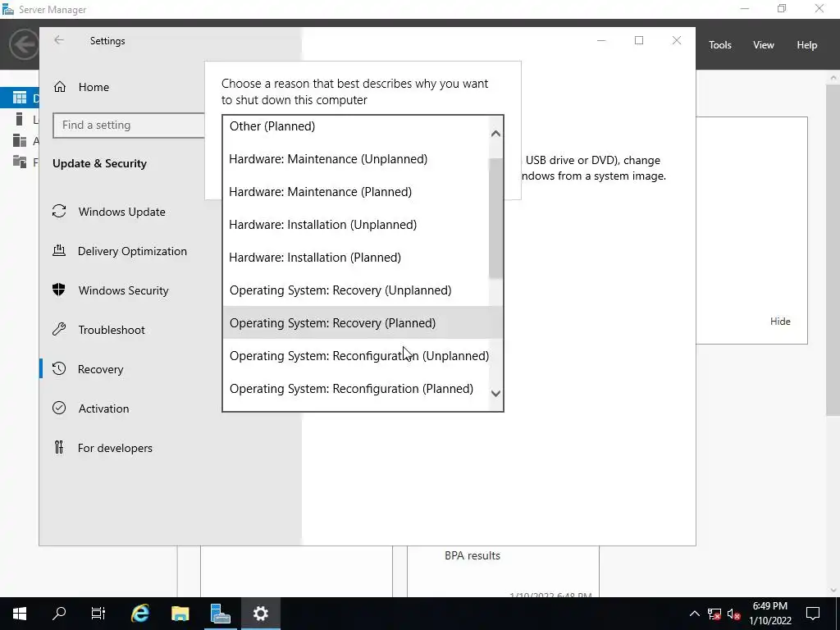840x630 pixels.
Task: Click the reason list scrollbar thumb
Action: [x=495, y=218]
